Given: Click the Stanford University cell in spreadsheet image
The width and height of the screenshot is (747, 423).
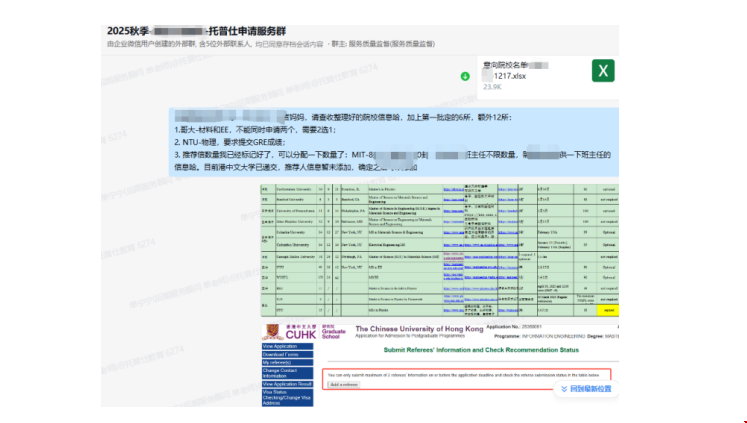Looking at the screenshot, I should point(296,200).
